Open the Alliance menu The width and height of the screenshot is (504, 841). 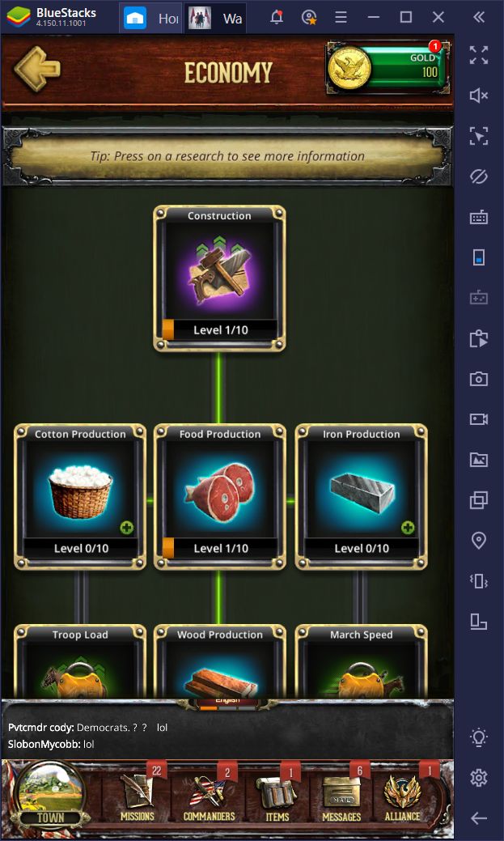pyautogui.click(x=402, y=796)
